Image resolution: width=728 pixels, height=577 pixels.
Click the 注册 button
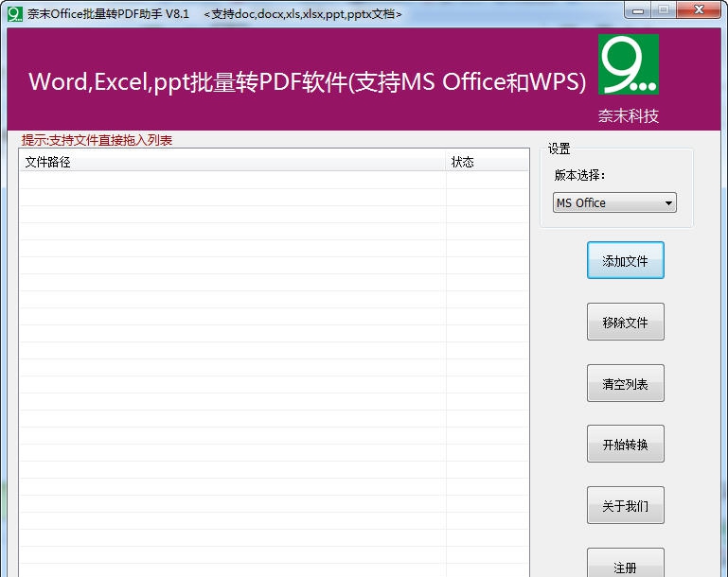pos(626,563)
